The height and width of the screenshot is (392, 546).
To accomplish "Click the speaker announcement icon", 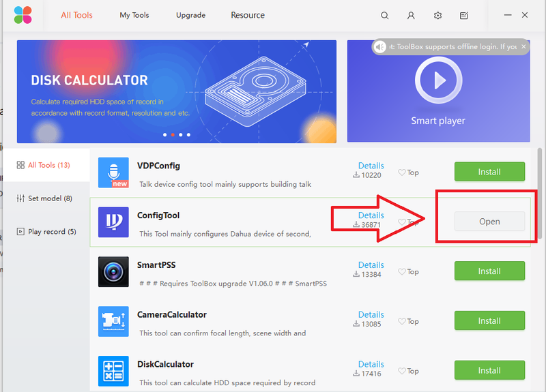I will click(x=380, y=46).
